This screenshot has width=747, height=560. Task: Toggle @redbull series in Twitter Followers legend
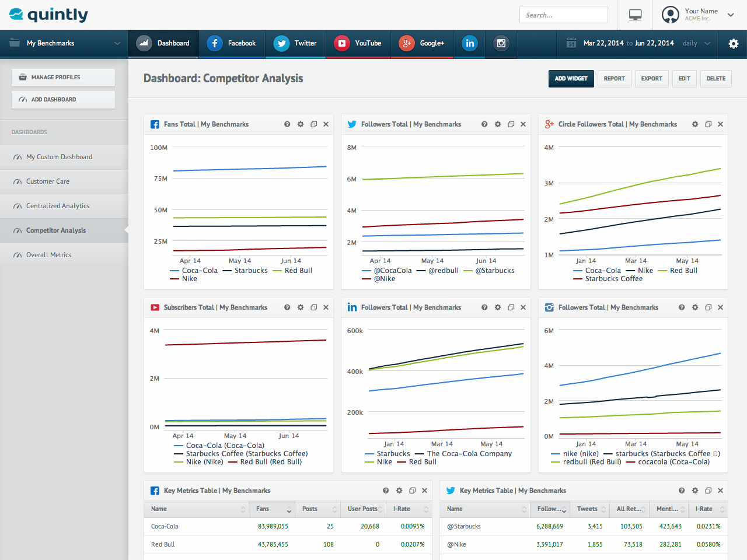[x=438, y=271]
